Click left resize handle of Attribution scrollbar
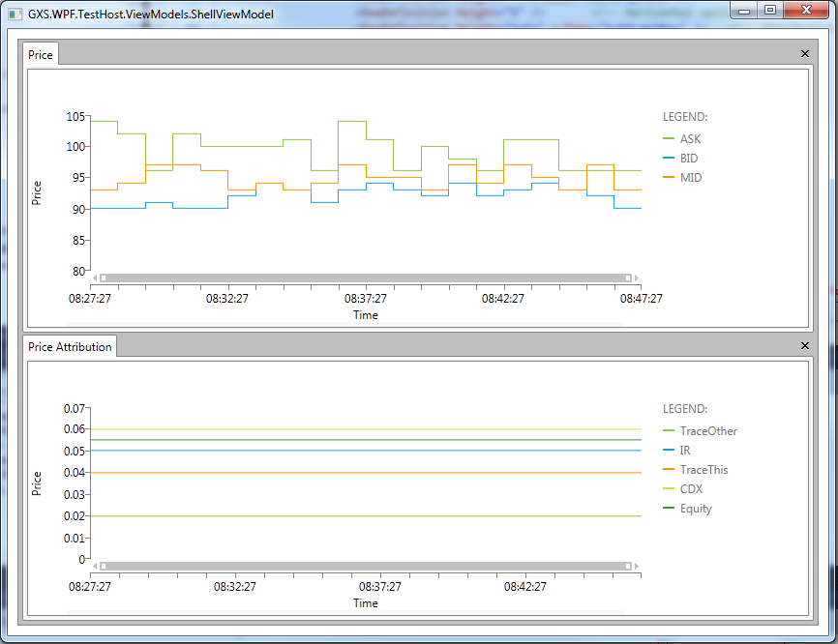838x644 pixels. click(104, 566)
